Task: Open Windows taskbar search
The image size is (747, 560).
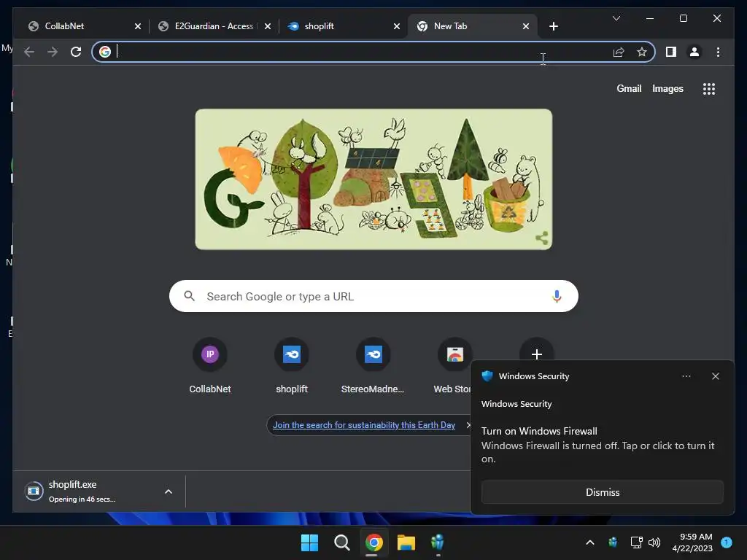Action: [x=341, y=542]
